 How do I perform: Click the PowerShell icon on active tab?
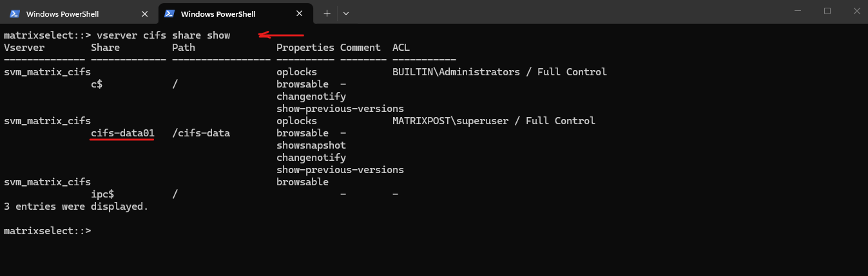[x=169, y=14]
